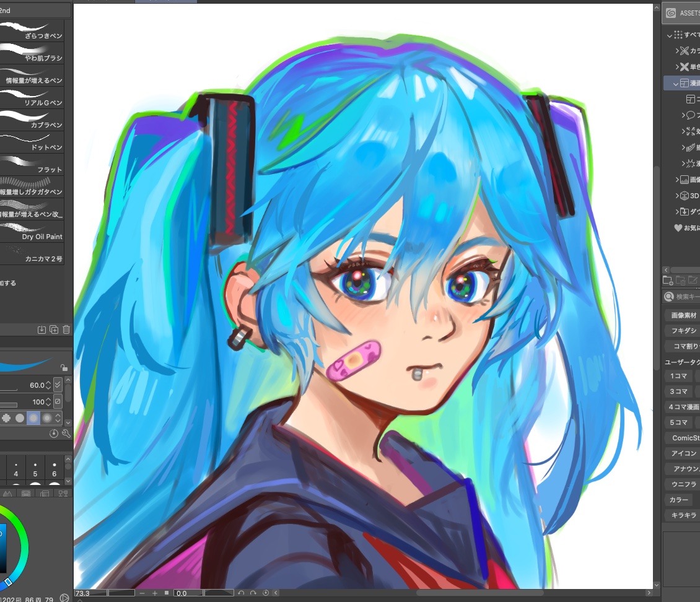Filter by フキダシ tag
The width and height of the screenshot is (700, 602).
click(683, 331)
